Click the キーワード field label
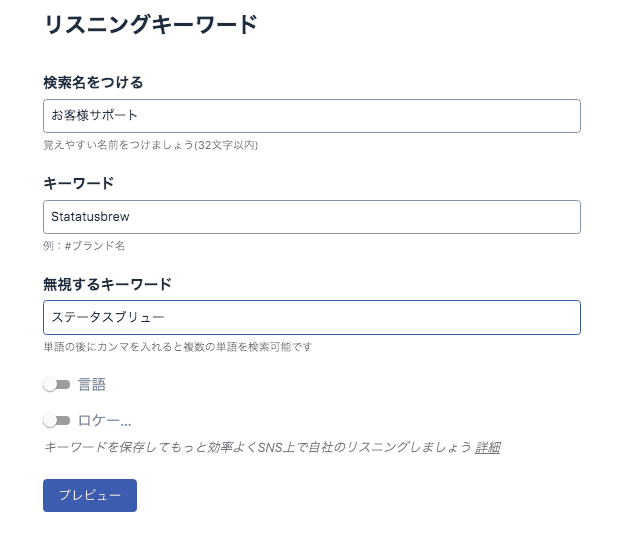This screenshot has width=627, height=536. click(x=79, y=183)
